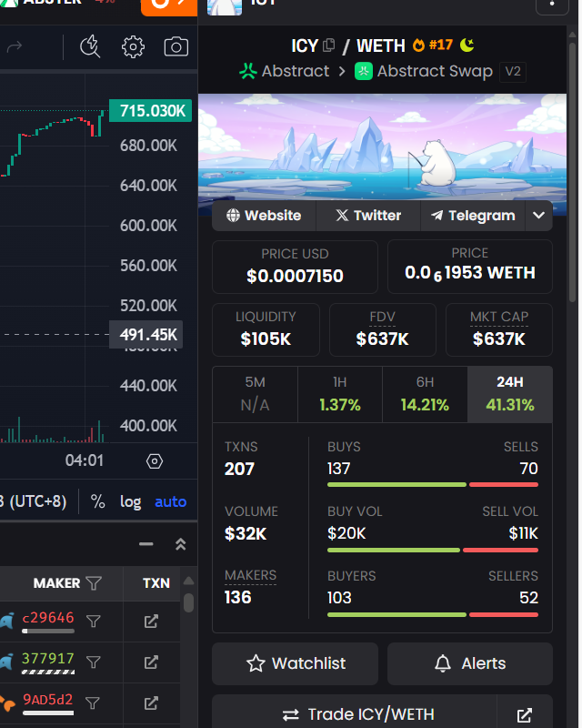This screenshot has height=728, width=582.
Task: Click the 491.45K crosshair price label
Action: pos(145,335)
